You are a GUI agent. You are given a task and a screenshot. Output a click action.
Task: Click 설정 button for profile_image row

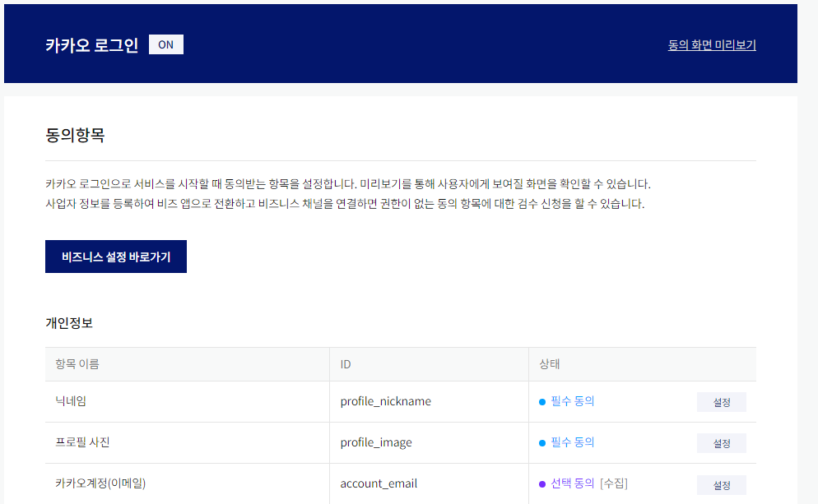(x=722, y=443)
